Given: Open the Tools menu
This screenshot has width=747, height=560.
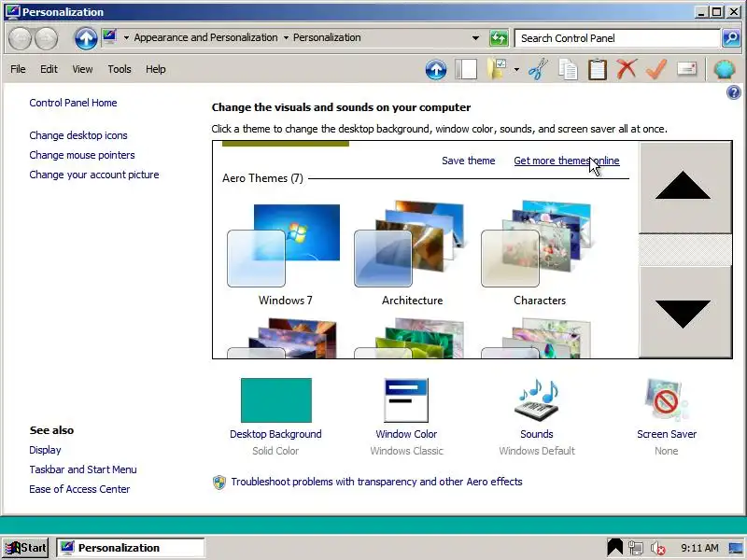Looking at the screenshot, I should (x=120, y=69).
